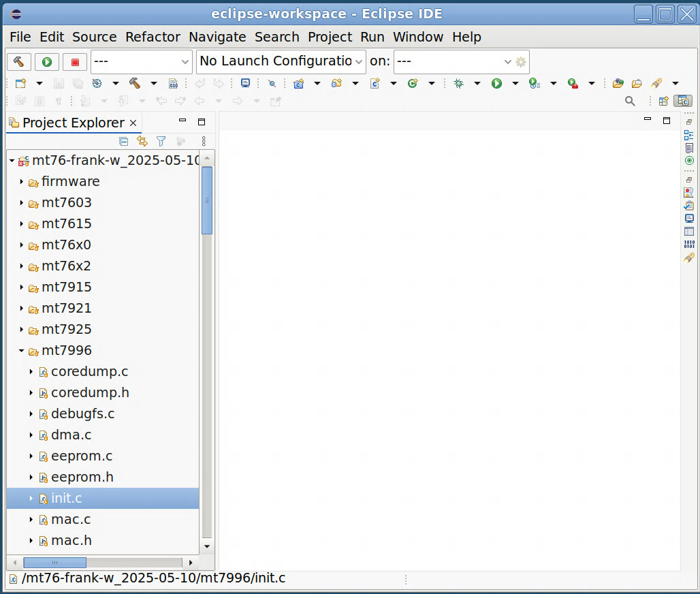Click the Debug bug icon
Screen dimensions: 700x594
(458, 84)
